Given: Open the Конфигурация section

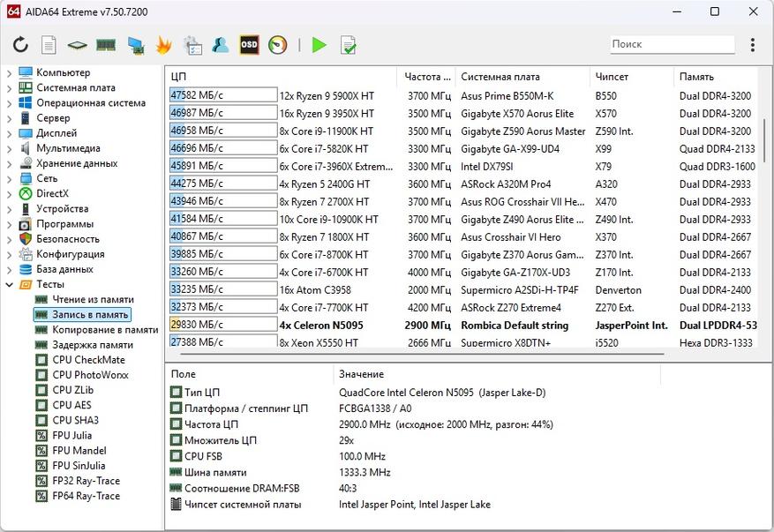Looking at the screenshot, I should pos(70,254).
